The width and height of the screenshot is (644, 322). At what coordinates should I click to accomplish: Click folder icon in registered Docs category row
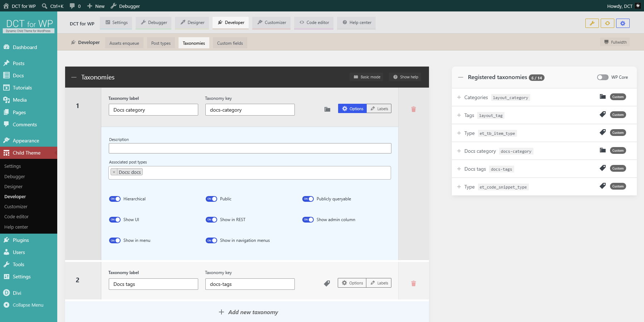tap(603, 150)
